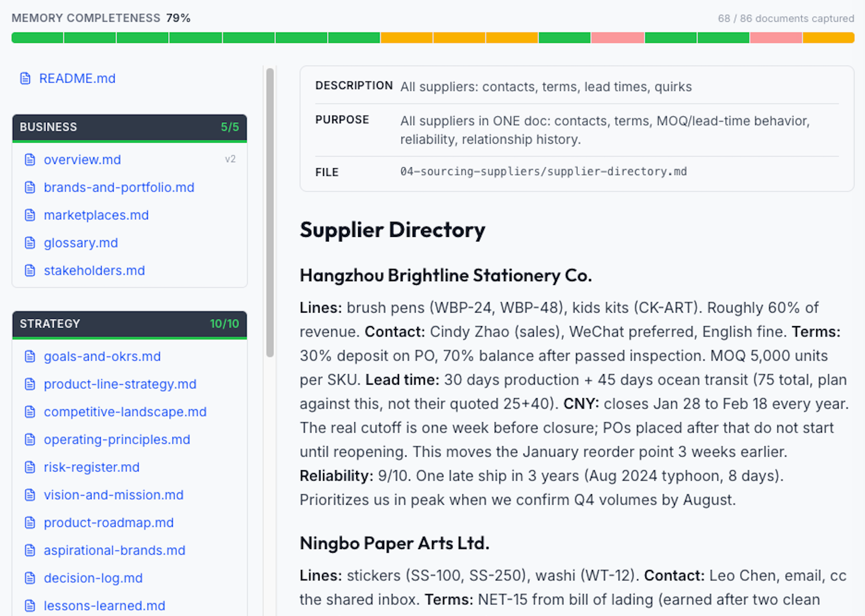The width and height of the screenshot is (865, 616).
Task: Click the first orange completeness bar segment
Action: click(406, 38)
